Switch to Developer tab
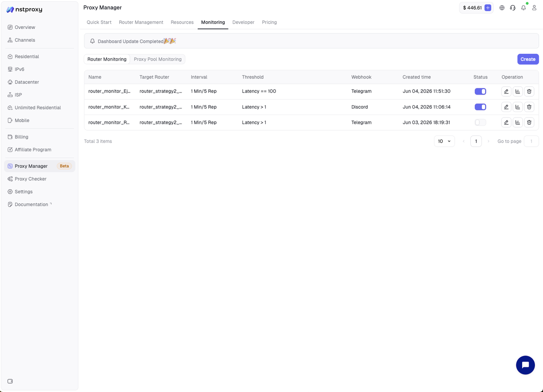Viewport: 543px width, 392px height. pos(244,22)
